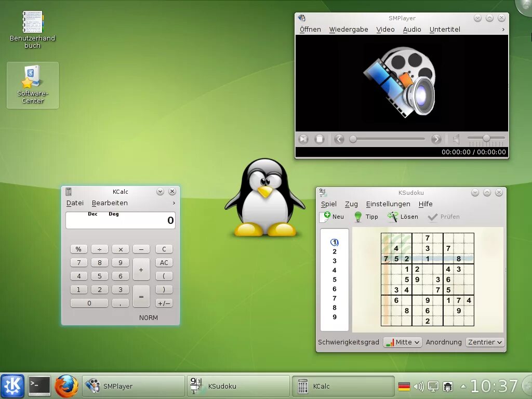This screenshot has height=399, width=532.
Task: Expand hidden KCalc menu items chevron
Action: (174, 203)
